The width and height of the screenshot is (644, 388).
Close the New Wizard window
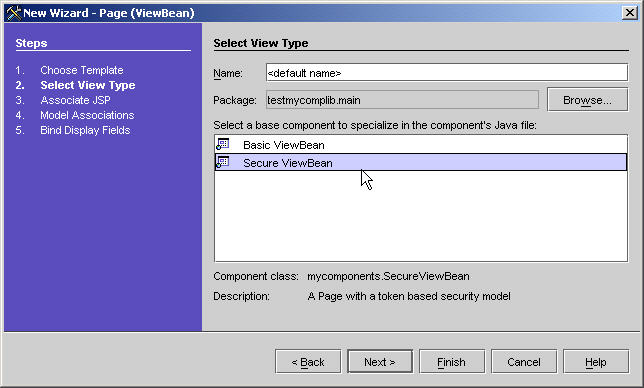(630, 13)
